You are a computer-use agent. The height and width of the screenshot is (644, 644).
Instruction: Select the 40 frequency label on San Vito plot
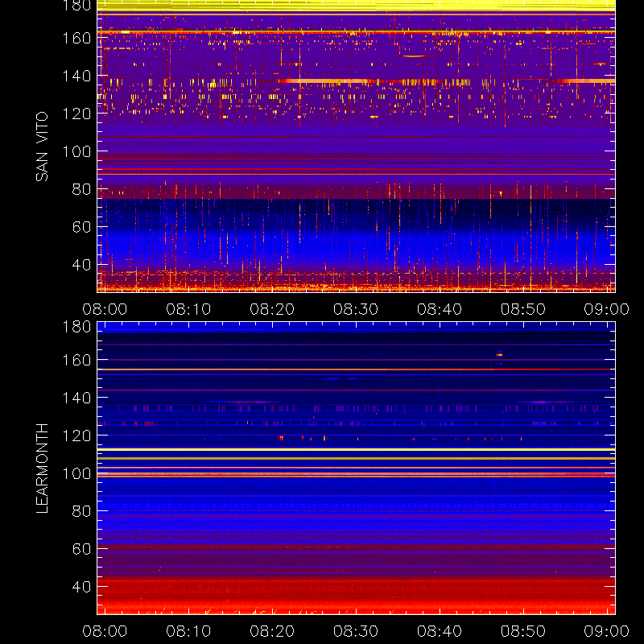(x=81, y=265)
